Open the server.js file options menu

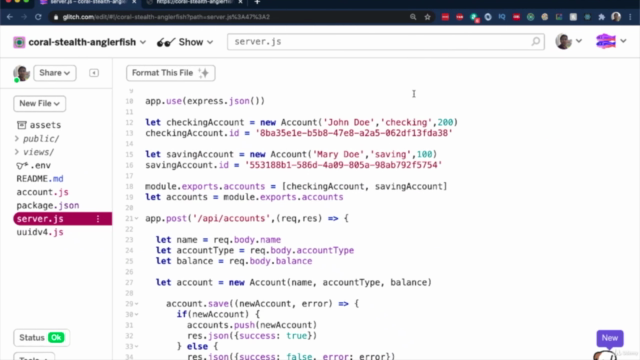coord(98,219)
